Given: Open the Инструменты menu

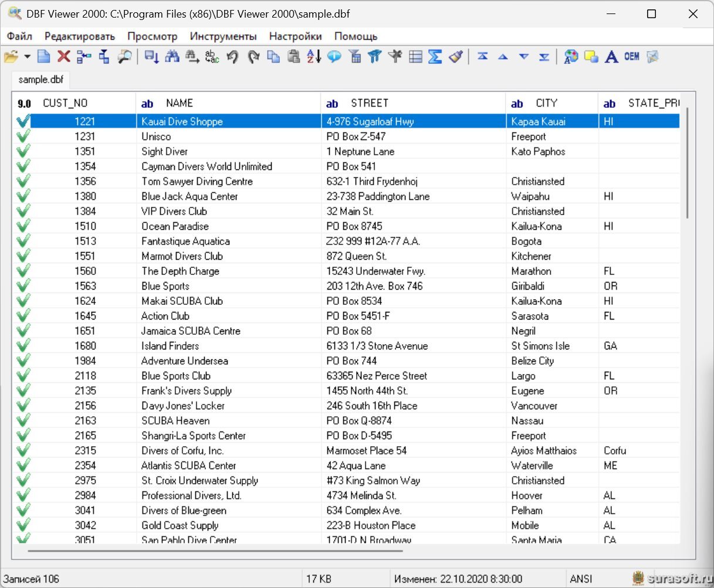Looking at the screenshot, I should click(223, 36).
